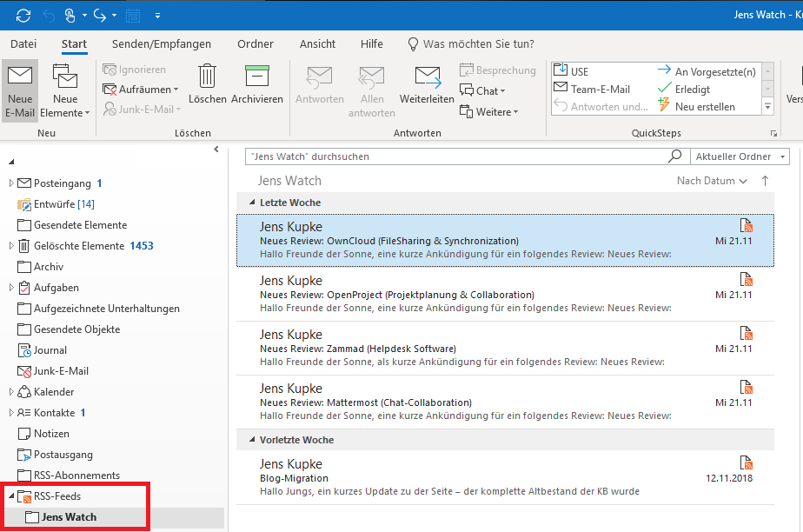Open the Datei menu tab
803x532 pixels.
[x=23, y=43]
